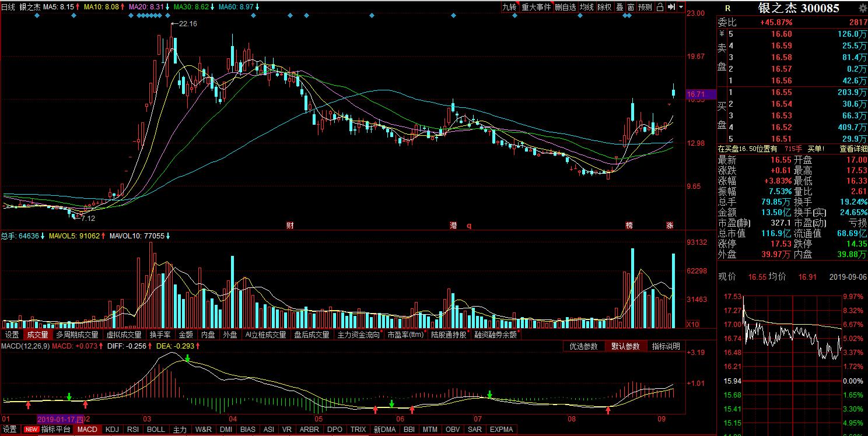Switch to the 主力 indicator
This screenshot has height=436, width=868.
pyautogui.click(x=180, y=430)
